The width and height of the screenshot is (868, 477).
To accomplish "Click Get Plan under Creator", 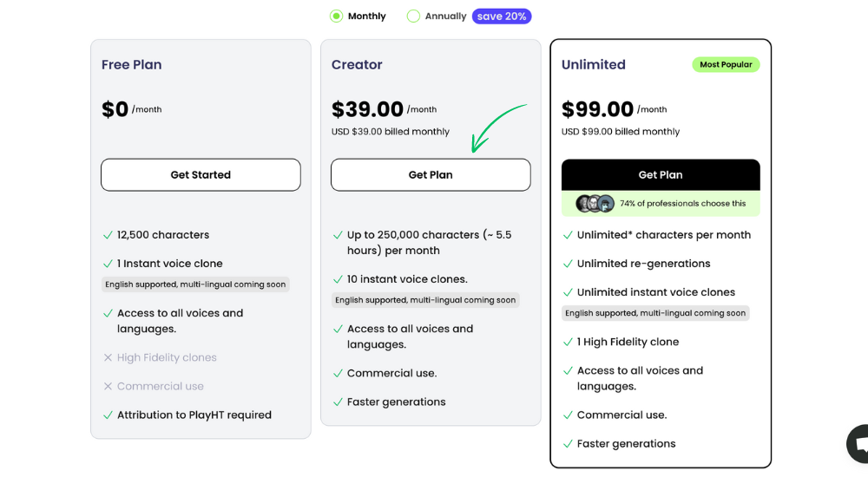I will click(431, 175).
